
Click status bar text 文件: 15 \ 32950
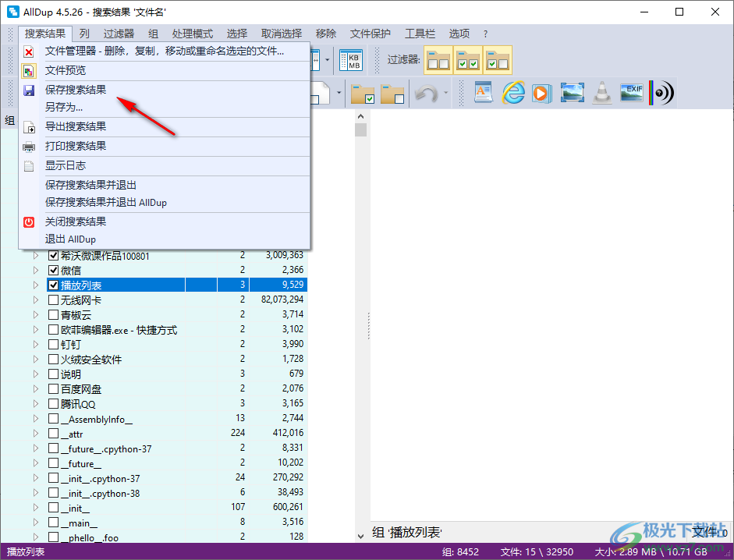(x=537, y=552)
